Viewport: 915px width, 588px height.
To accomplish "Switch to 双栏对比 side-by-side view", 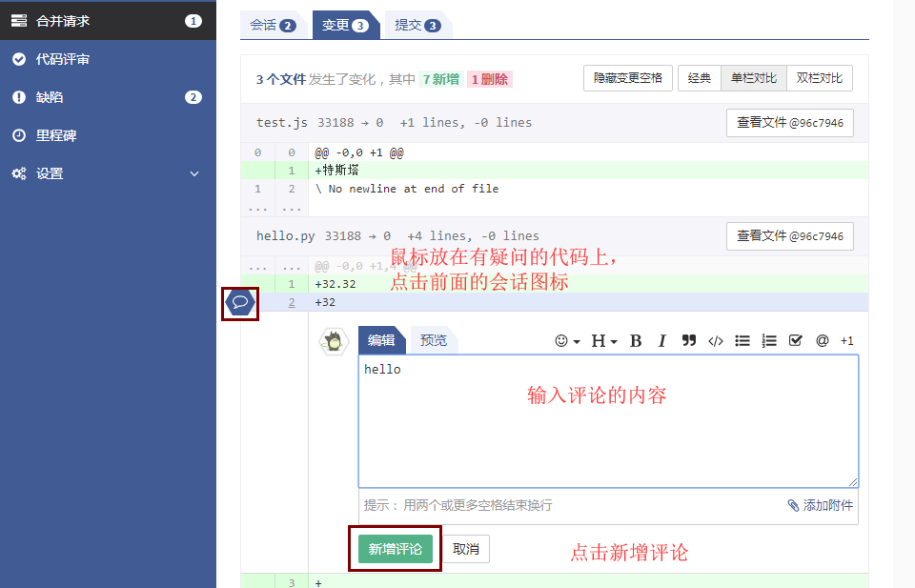I will (819, 78).
